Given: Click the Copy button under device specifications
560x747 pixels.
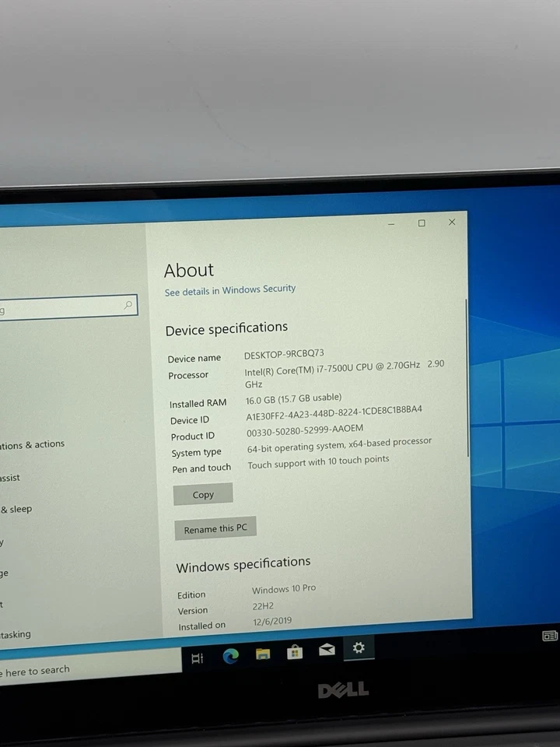Looking at the screenshot, I should pos(203,494).
